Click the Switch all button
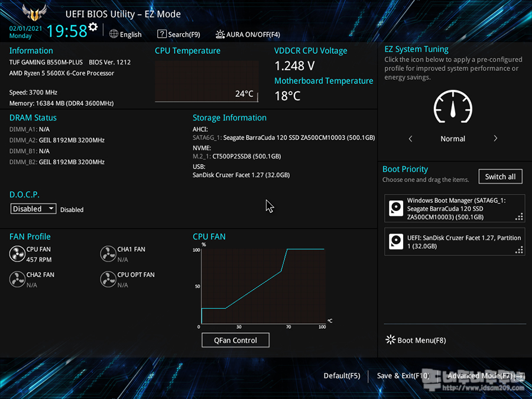 tap(501, 176)
